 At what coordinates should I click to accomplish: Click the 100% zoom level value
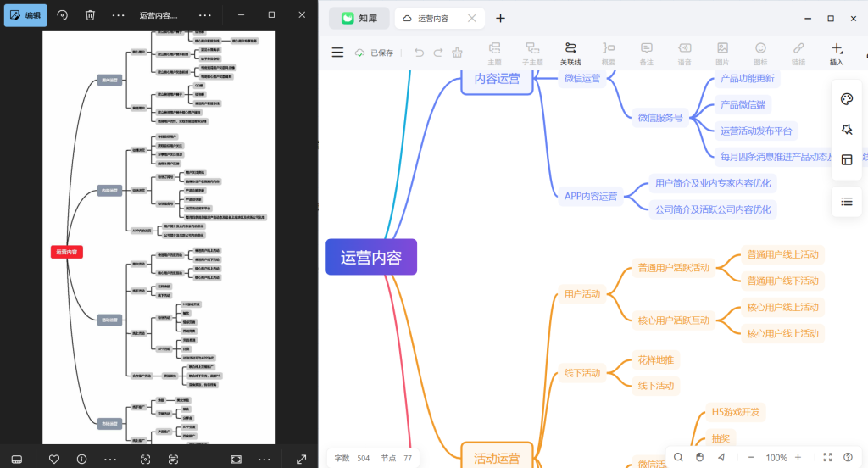[x=776, y=458]
